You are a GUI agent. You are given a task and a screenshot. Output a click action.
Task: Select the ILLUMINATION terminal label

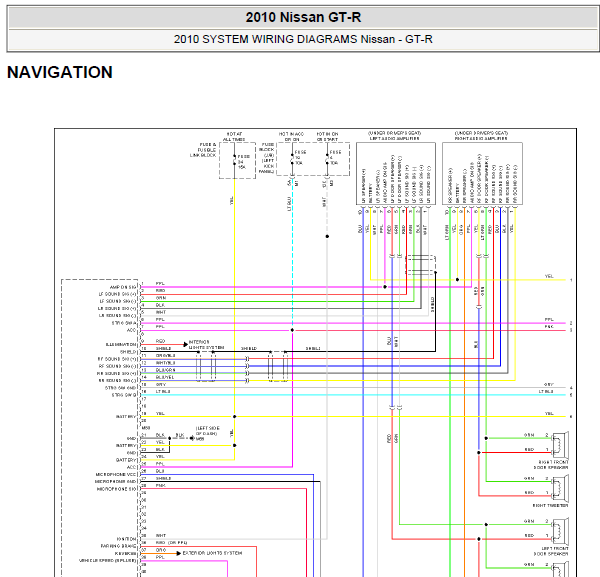[121, 345]
